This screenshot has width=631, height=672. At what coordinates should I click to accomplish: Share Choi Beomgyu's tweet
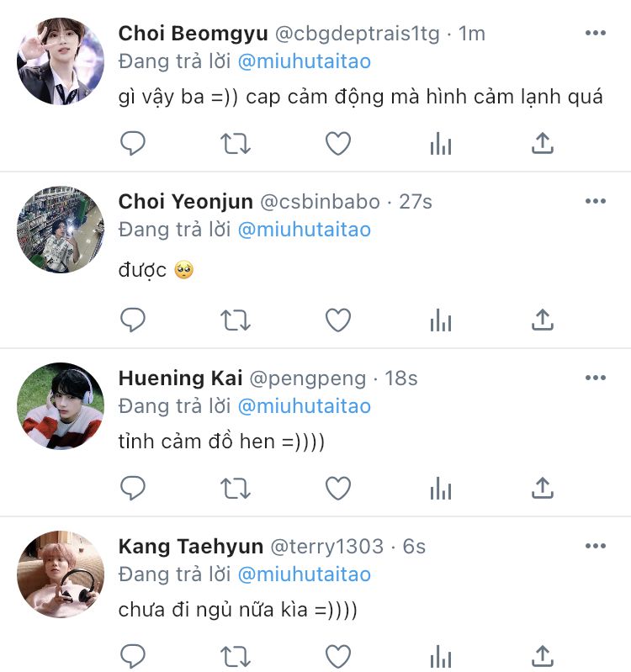pyautogui.click(x=543, y=144)
